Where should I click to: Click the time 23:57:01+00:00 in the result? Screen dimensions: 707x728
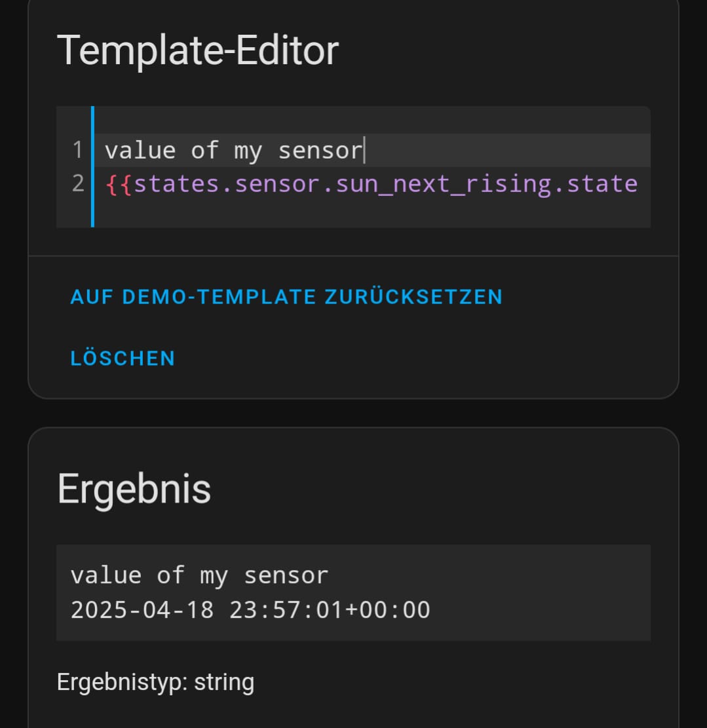330,610
